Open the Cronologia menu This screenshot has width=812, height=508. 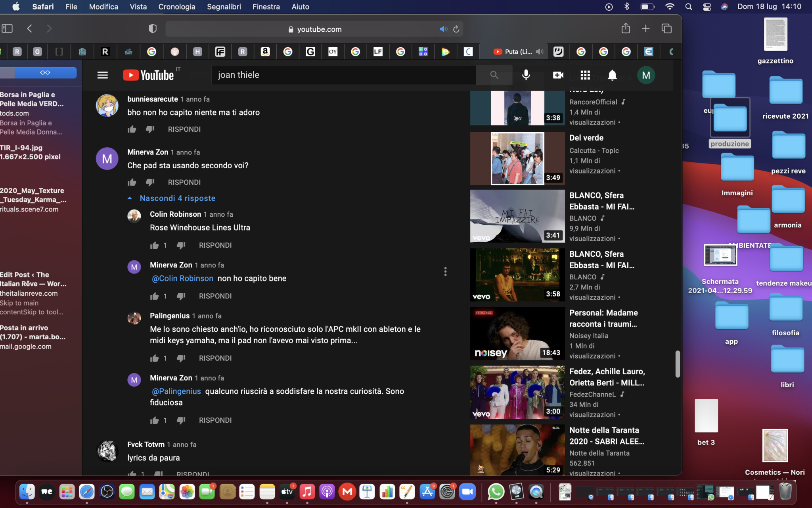pos(177,7)
